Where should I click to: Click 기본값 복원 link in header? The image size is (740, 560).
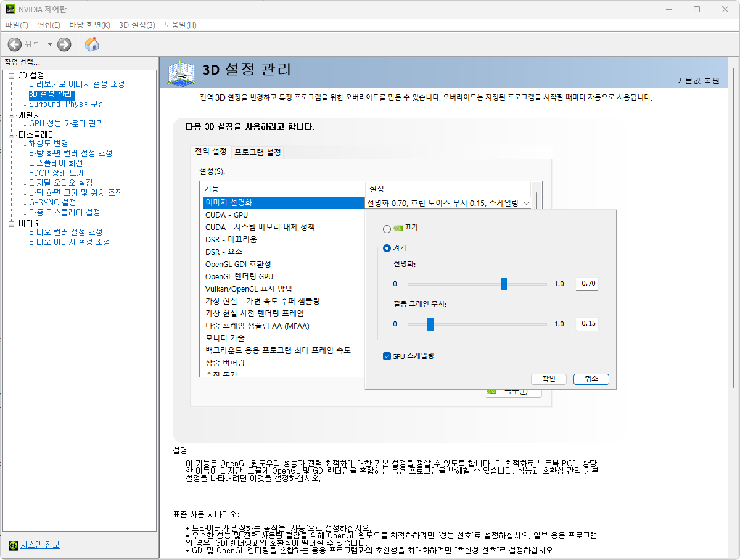pyautogui.click(x=698, y=81)
